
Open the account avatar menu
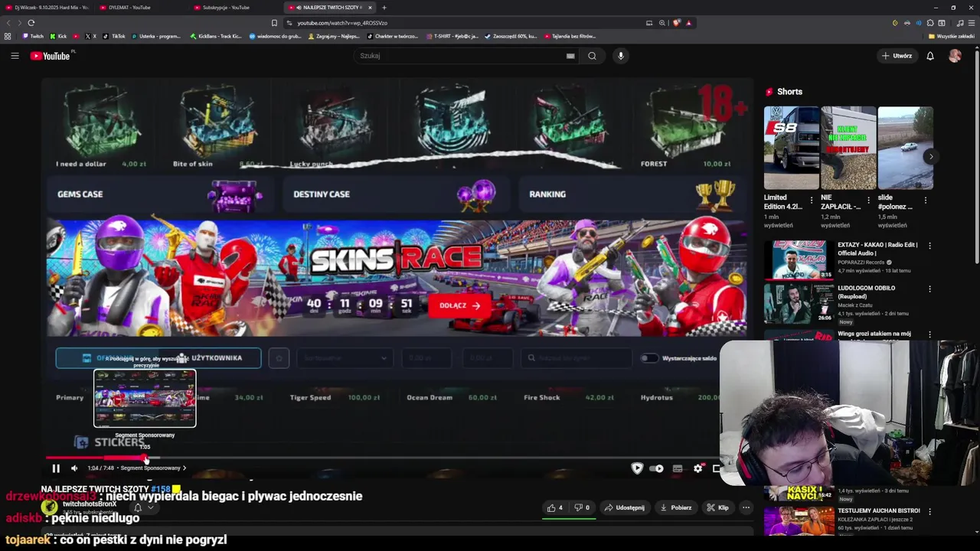tap(955, 56)
